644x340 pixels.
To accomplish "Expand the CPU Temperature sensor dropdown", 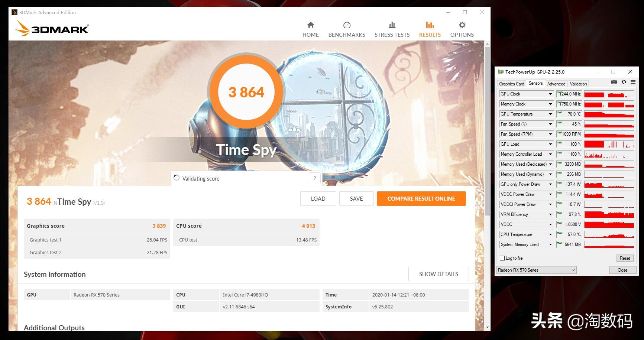I will point(550,234).
